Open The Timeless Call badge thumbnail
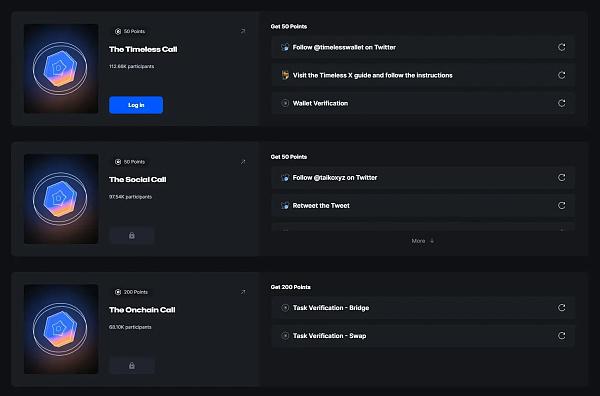The width and height of the screenshot is (600, 396). pyautogui.click(x=61, y=68)
